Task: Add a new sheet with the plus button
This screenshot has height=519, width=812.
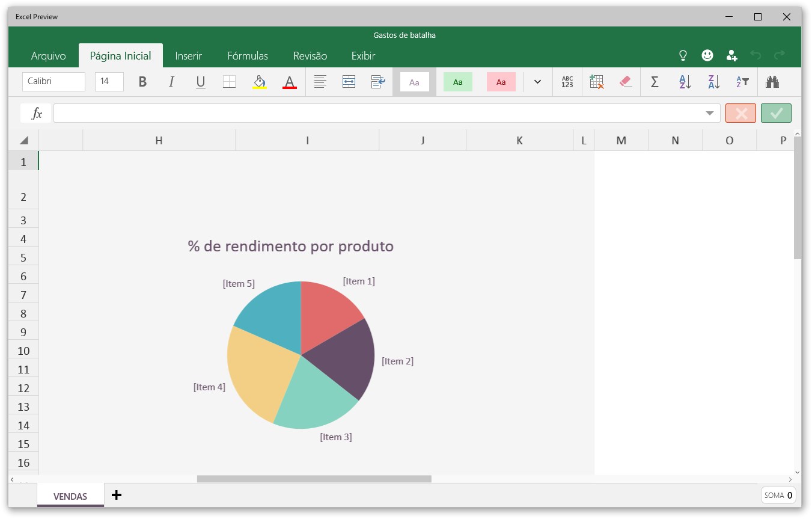Action: coord(116,495)
